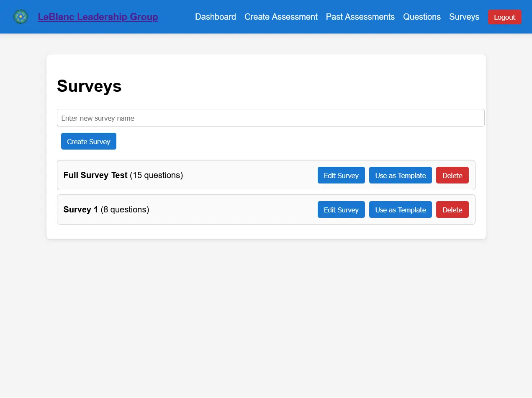Focus the new survey name input field
Screen dimensions: 532x398
(x=271, y=118)
